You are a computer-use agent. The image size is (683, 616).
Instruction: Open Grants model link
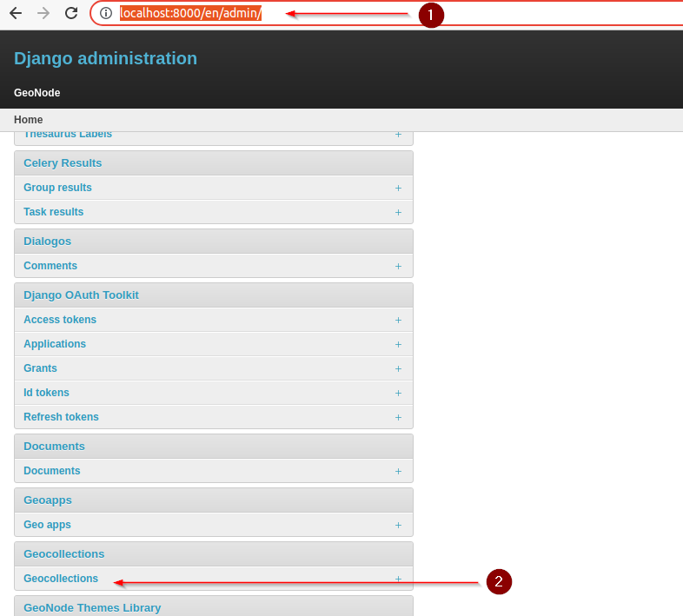40,368
